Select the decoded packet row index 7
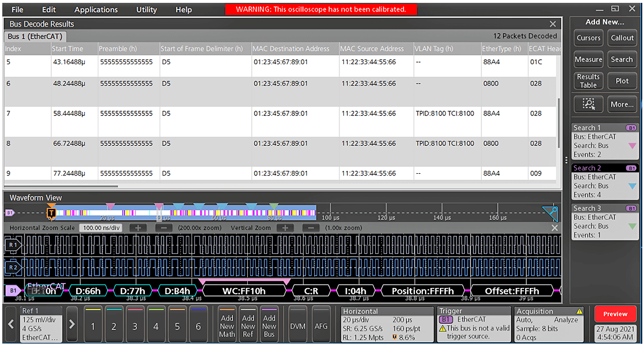The width and height of the screenshot is (644, 346). pos(281,122)
